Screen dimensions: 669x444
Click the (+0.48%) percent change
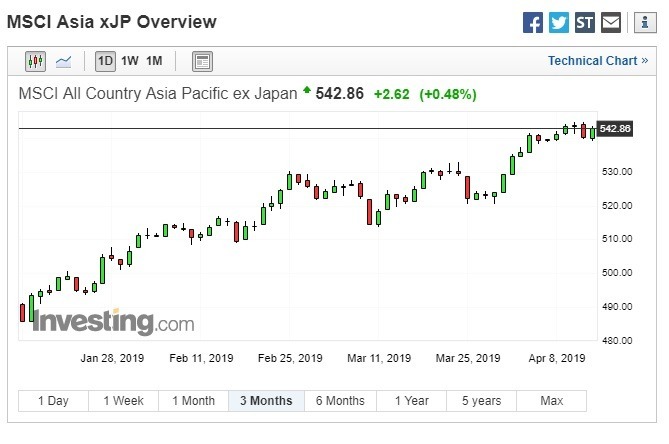(448, 94)
